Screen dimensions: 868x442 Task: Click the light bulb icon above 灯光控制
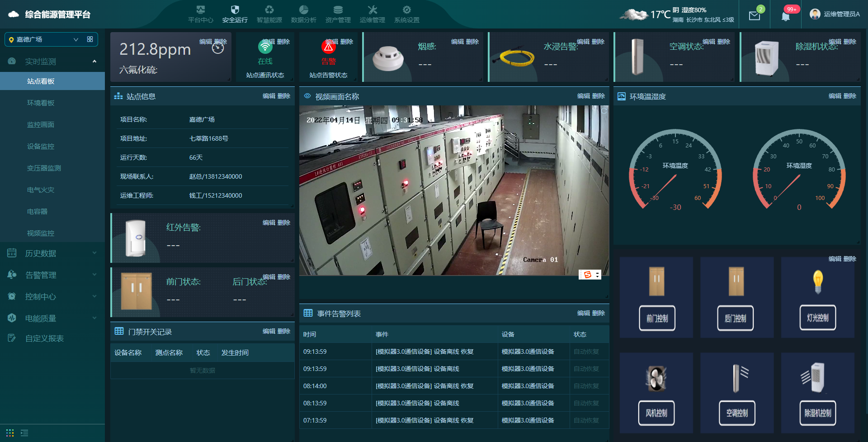click(x=818, y=282)
